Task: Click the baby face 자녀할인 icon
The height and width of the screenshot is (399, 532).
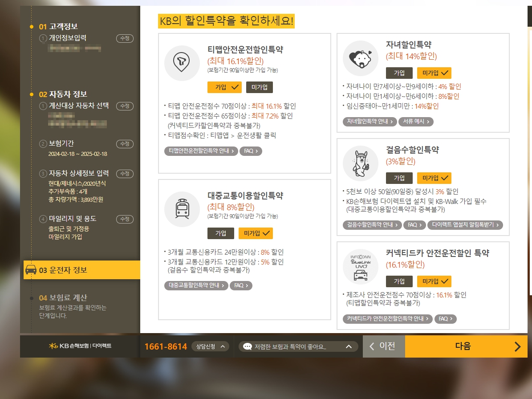Action: point(361,58)
